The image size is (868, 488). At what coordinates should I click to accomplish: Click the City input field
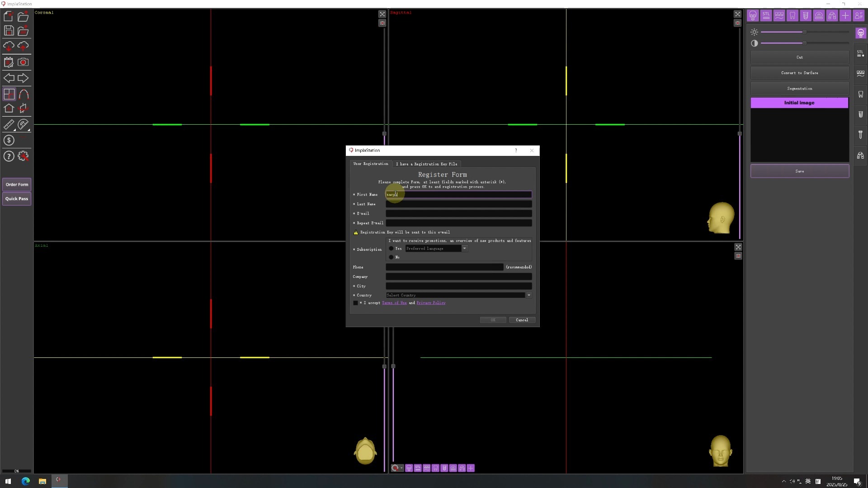pos(458,286)
